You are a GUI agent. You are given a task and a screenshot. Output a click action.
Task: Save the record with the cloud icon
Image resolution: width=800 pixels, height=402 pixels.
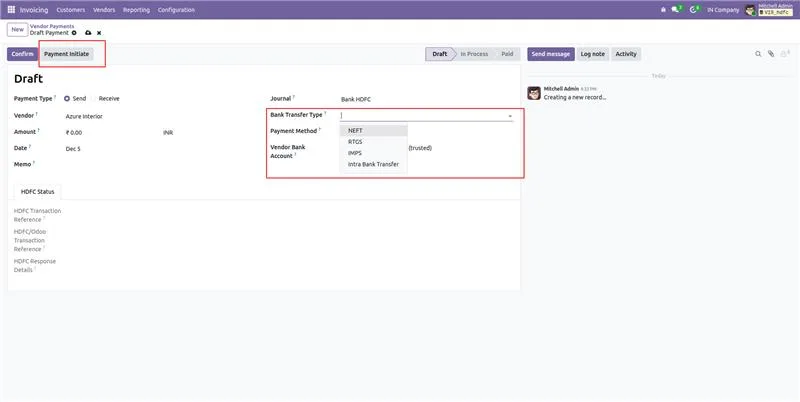[88, 33]
